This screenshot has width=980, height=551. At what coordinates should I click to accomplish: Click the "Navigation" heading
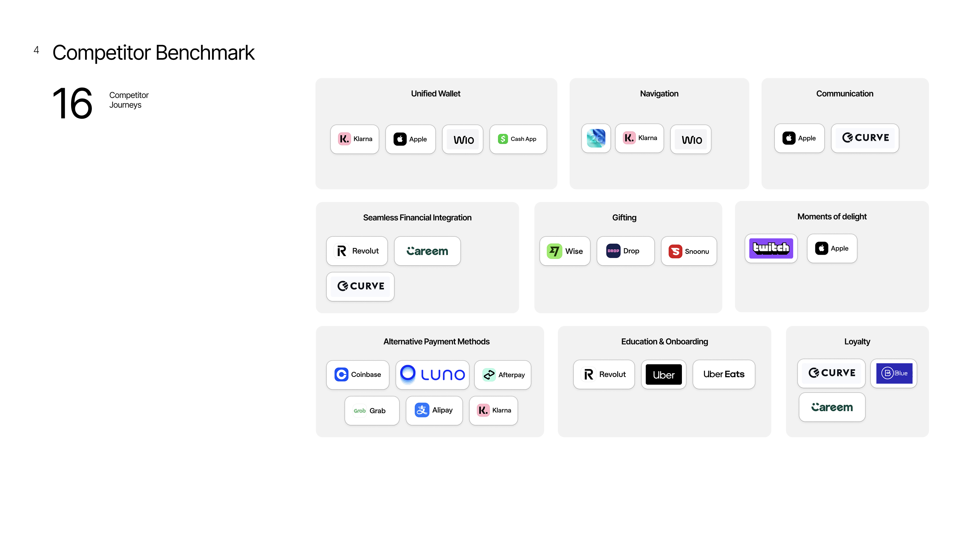(659, 94)
